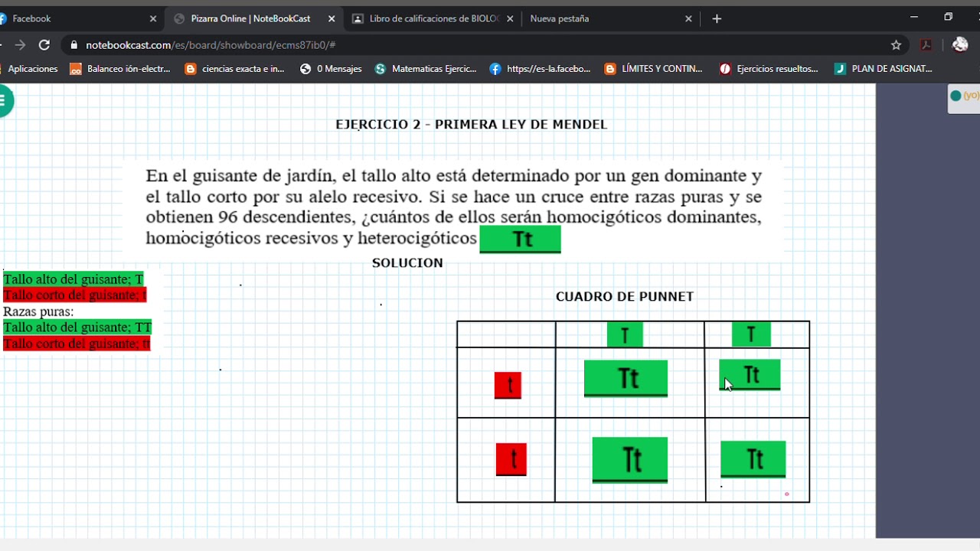
Task: Minimize the browser window
Action: coord(914,17)
